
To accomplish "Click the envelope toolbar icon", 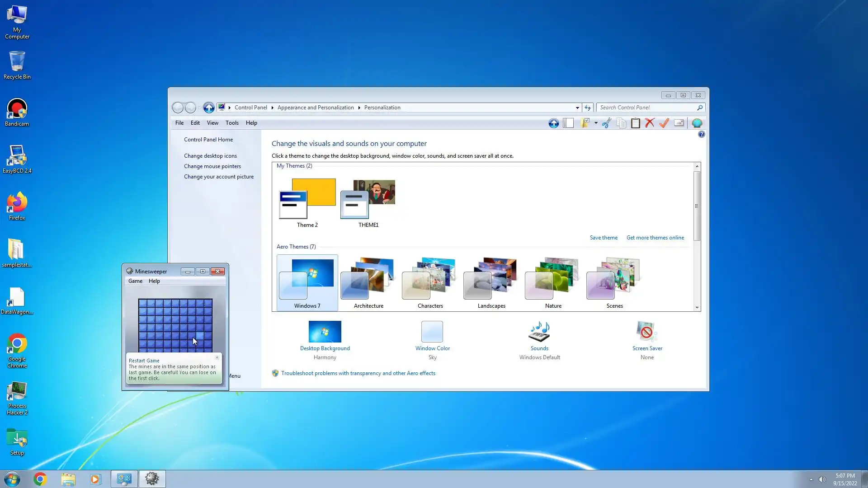I will point(679,123).
